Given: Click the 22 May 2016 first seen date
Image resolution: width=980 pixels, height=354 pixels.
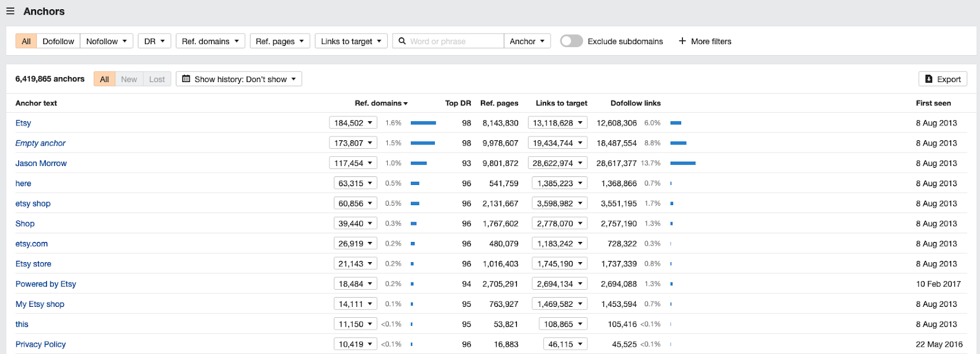Looking at the screenshot, I should (939, 345).
